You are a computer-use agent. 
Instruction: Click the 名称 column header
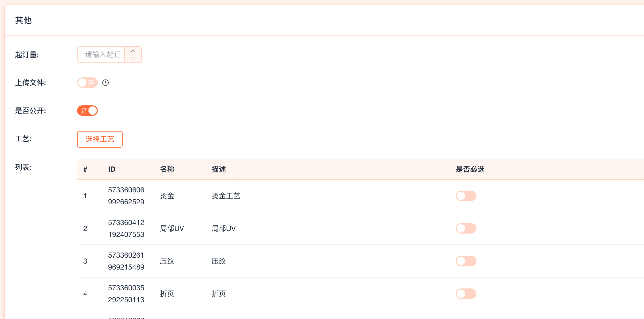click(x=167, y=169)
